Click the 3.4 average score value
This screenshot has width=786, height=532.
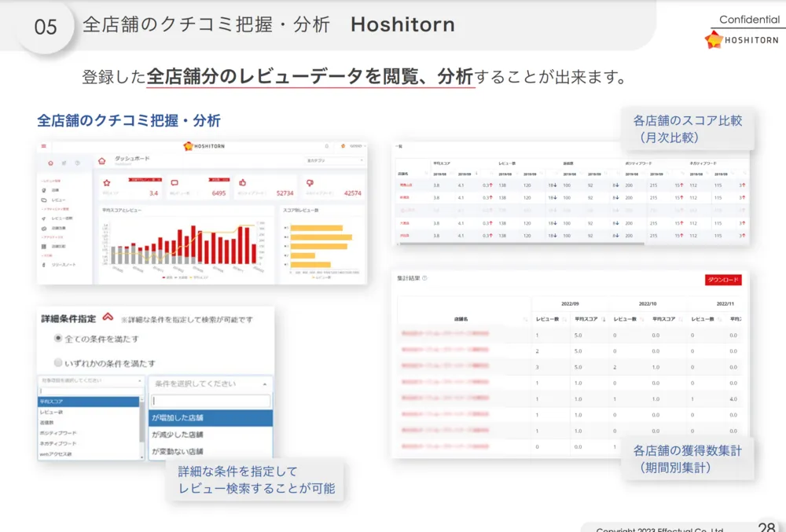[153, 193]
